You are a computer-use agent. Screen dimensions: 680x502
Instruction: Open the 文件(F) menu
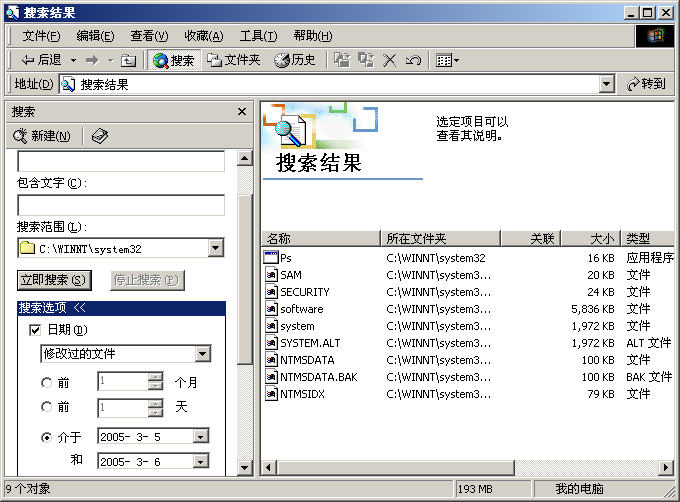41,36
